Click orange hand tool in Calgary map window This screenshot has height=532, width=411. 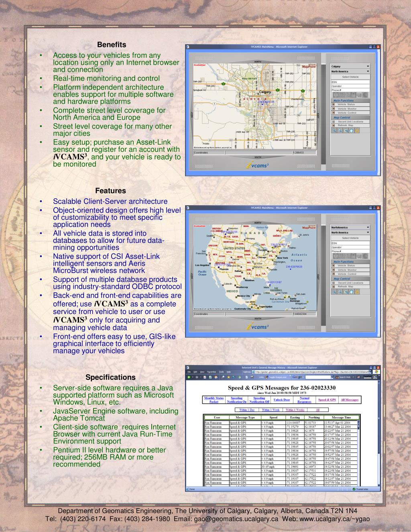pyautogui.click(x=357, y=130)
